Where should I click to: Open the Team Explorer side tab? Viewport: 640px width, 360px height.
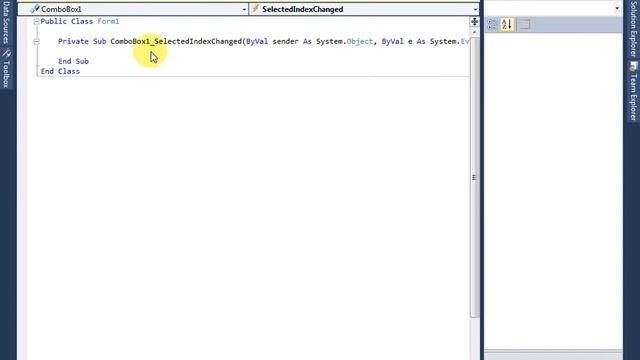pyautogui.click(x=633, y=92)
